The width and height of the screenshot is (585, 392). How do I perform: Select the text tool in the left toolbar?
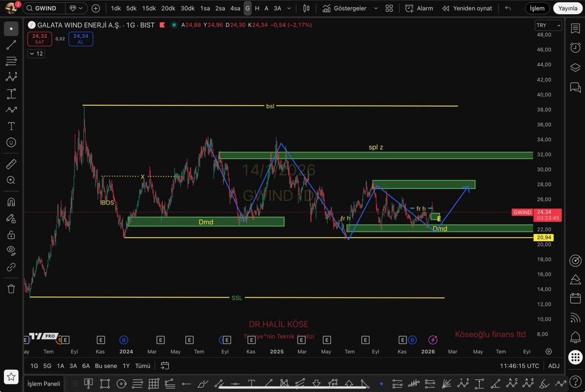(x=11, y=126)
